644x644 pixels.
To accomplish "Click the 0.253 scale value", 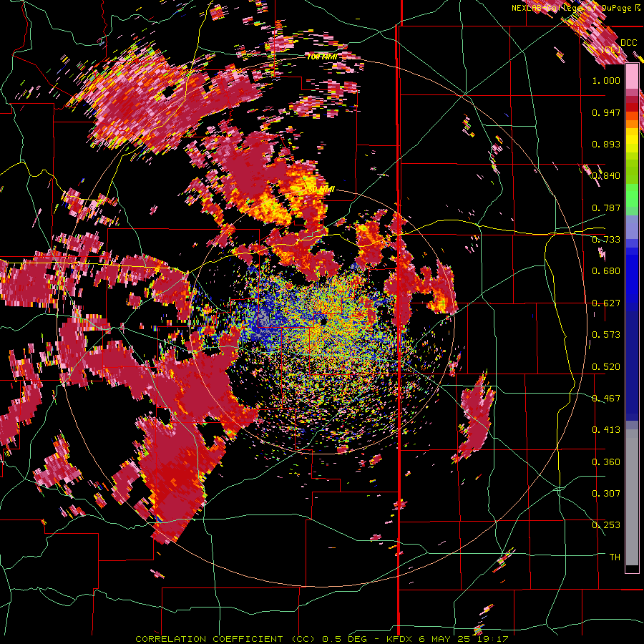I will [x=606, y=525].
